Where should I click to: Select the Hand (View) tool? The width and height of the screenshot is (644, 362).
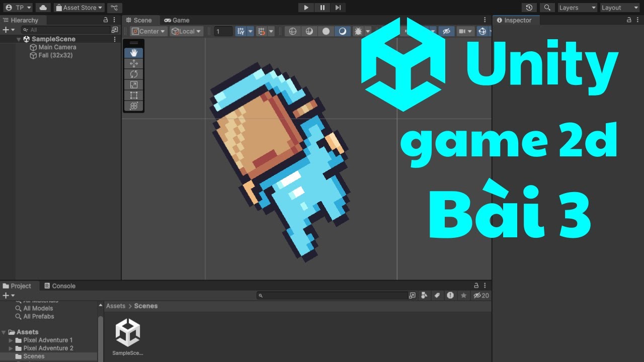[133, 53]
